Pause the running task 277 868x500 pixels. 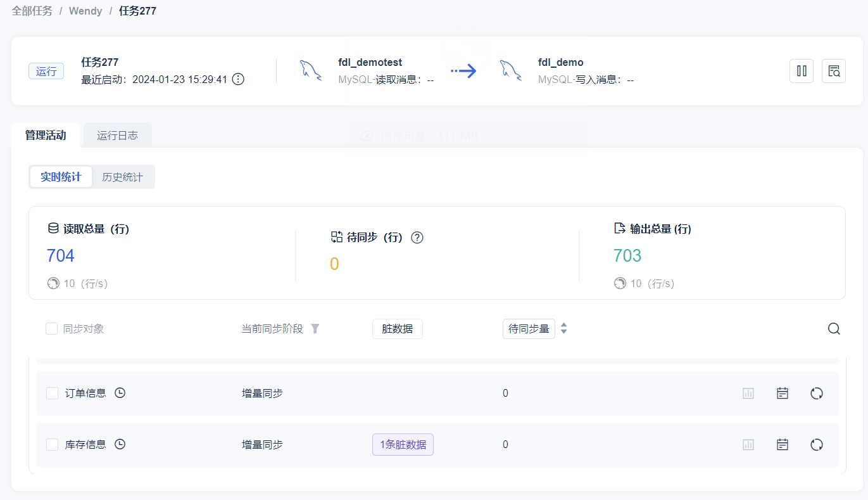[802, 71]
